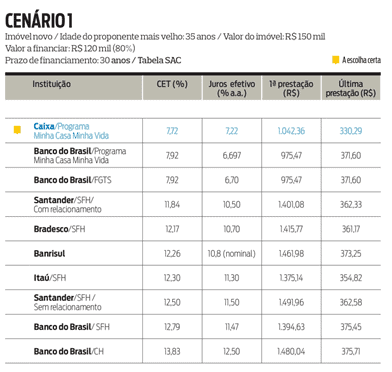This screenshot has height=372, width=392.
Task: Click the yellow marker beside the Caixa row
Action: point(17,130)
